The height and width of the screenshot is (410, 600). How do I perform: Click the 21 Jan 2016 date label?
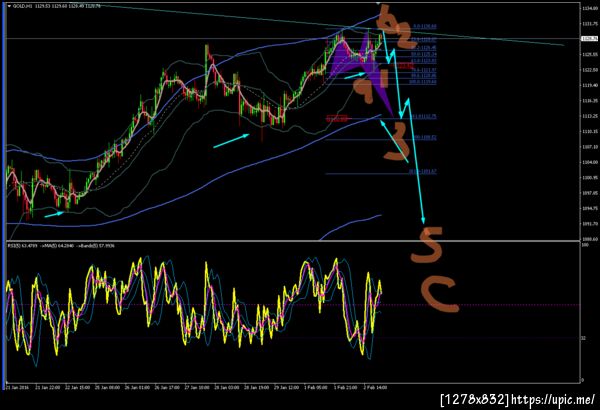click(17, 387)
